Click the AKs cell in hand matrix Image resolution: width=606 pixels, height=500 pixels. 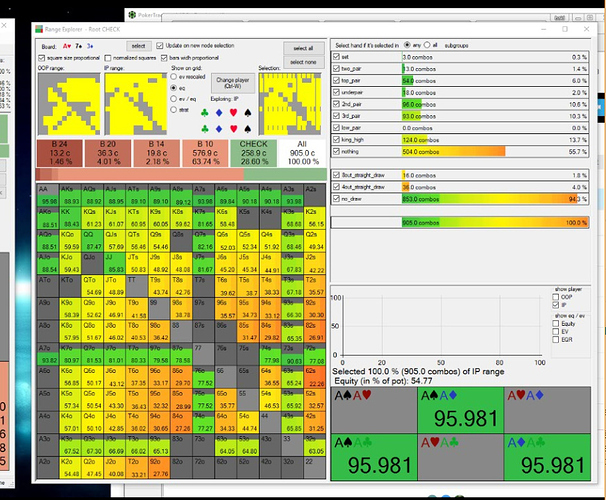point(70,195)
